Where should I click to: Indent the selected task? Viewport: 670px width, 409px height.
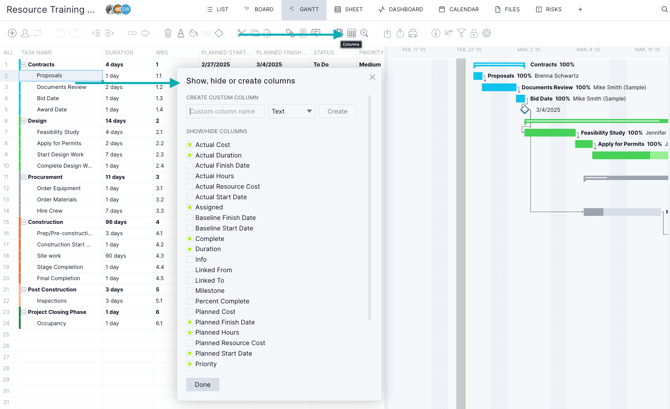click(x=109, y=33)
